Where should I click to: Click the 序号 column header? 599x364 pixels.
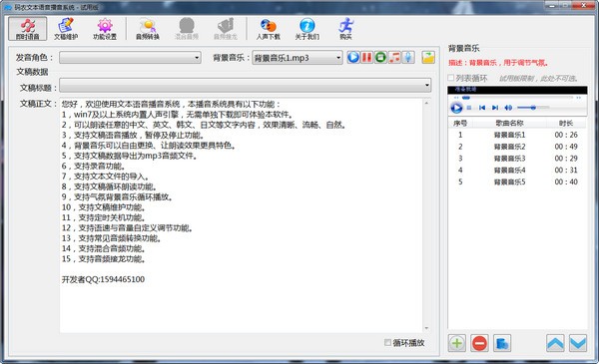pos(460,124)
